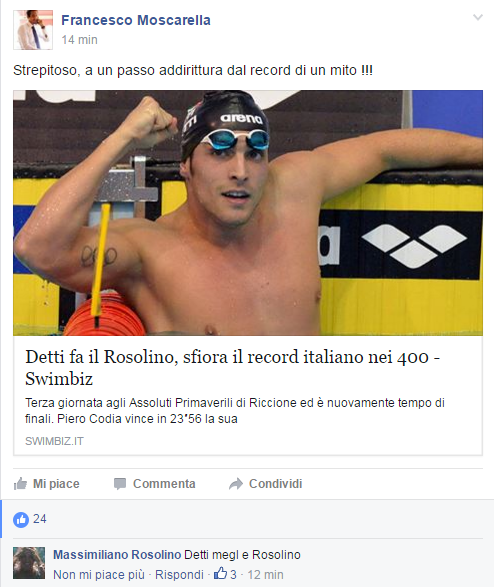Open the swimmer article preview image

[x=248, y=213]
